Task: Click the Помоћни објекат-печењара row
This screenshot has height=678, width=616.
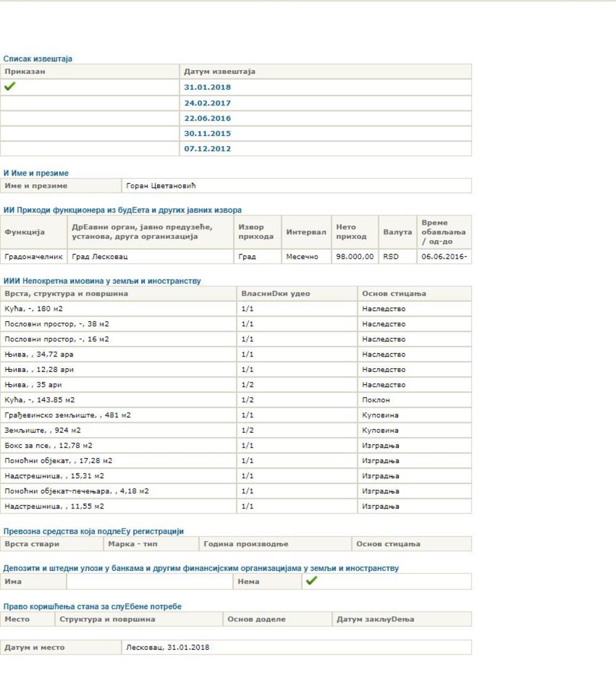Action: coord(76,491)
